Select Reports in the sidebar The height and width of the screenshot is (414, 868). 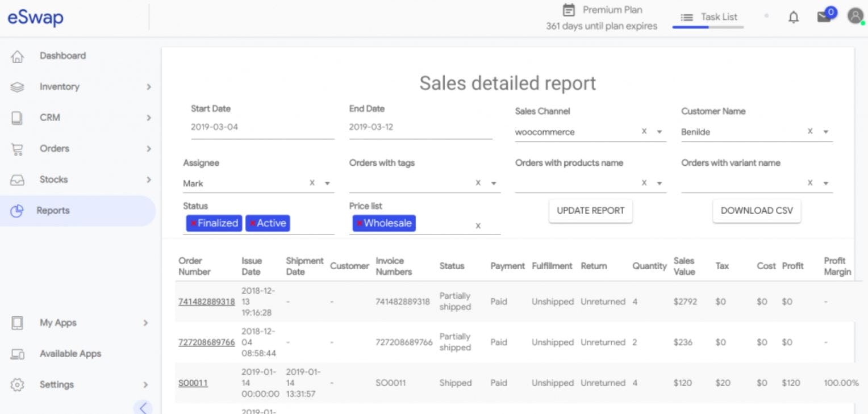click(78, 211)
